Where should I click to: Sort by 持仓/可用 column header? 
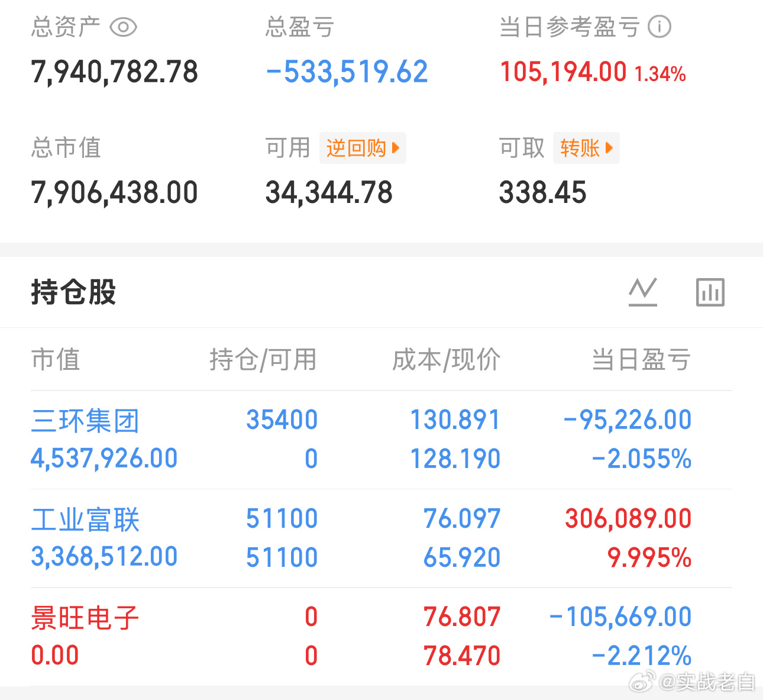click(263, 359)
